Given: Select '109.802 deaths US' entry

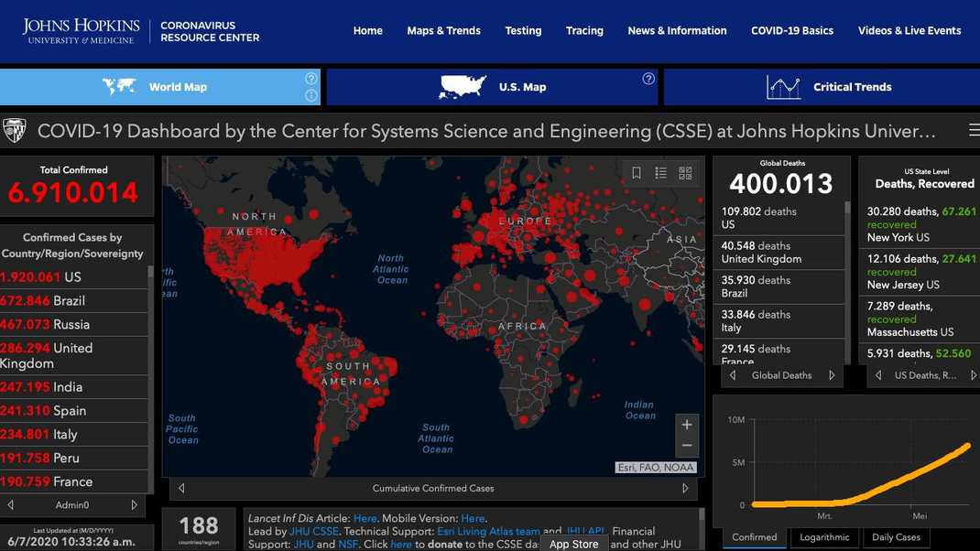Looking at the screenshot, I should pos(779,218).
